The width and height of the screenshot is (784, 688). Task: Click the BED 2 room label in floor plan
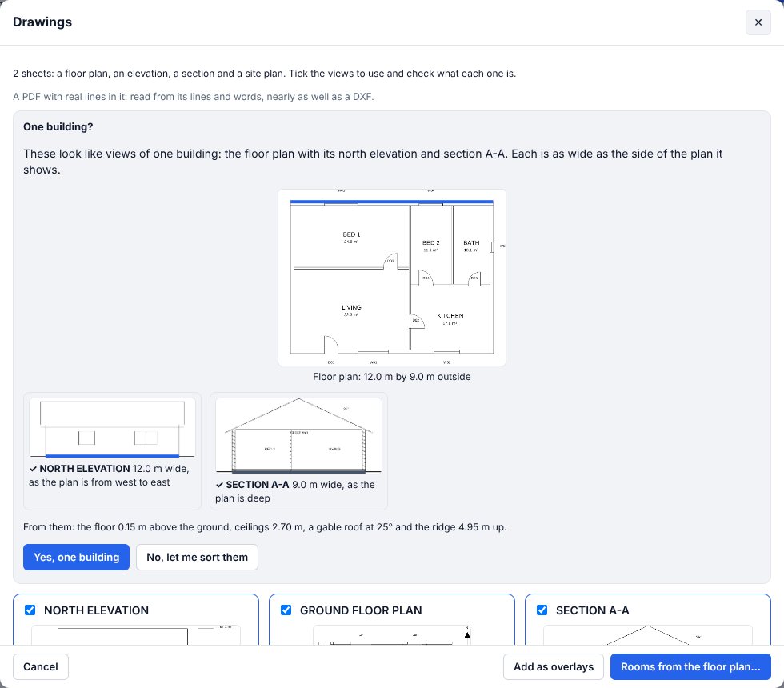pos(431,242)
